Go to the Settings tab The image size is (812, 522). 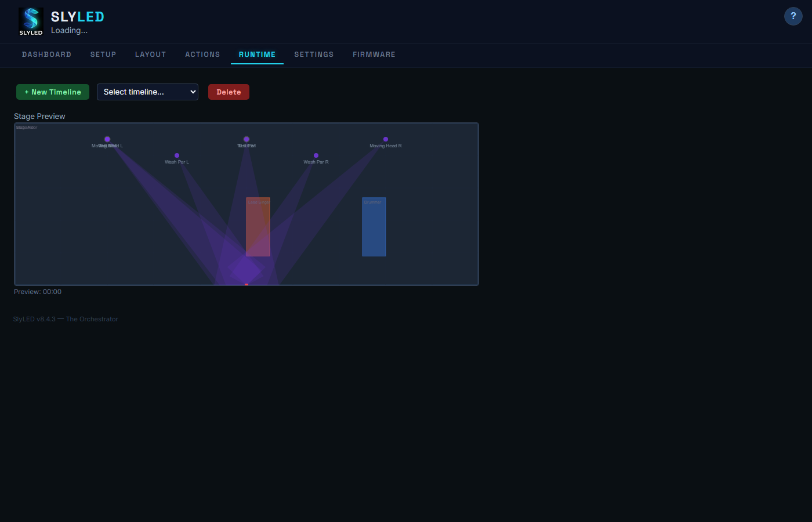[x=314, y=54]
